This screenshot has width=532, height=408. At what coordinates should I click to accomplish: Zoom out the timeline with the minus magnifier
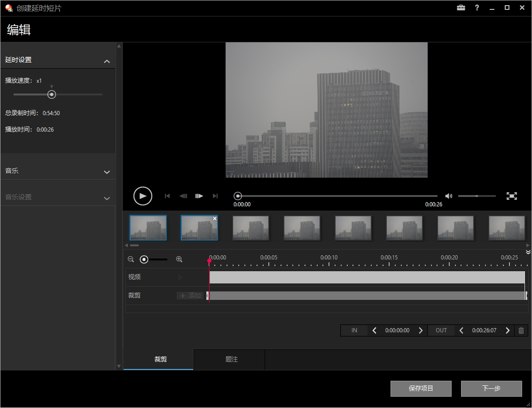(131, 259)
